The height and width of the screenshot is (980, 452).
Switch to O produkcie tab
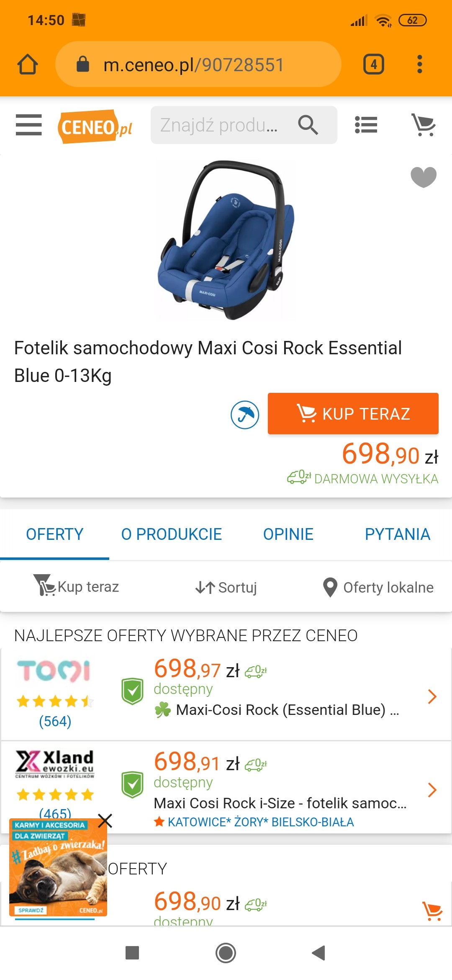coord(171,534)
